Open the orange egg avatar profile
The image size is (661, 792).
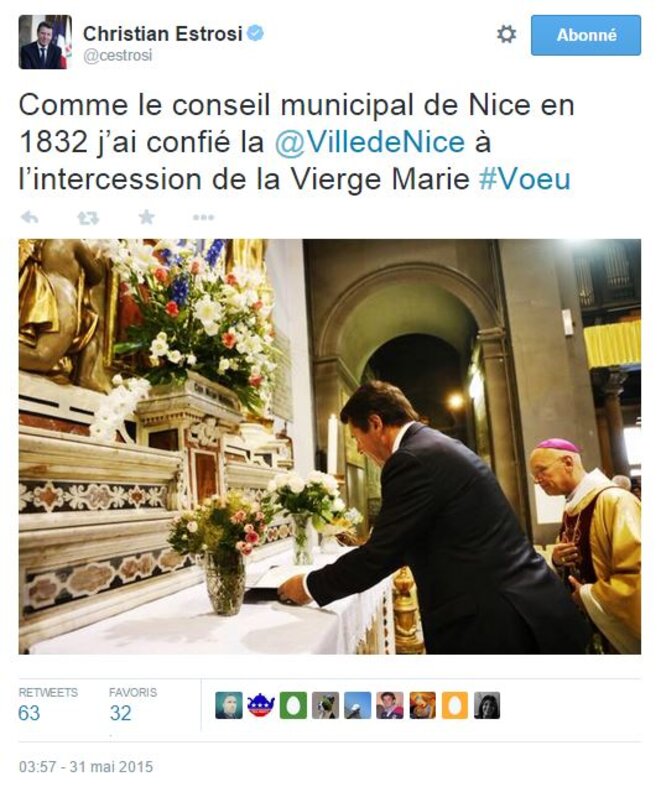tap(455, 706)
